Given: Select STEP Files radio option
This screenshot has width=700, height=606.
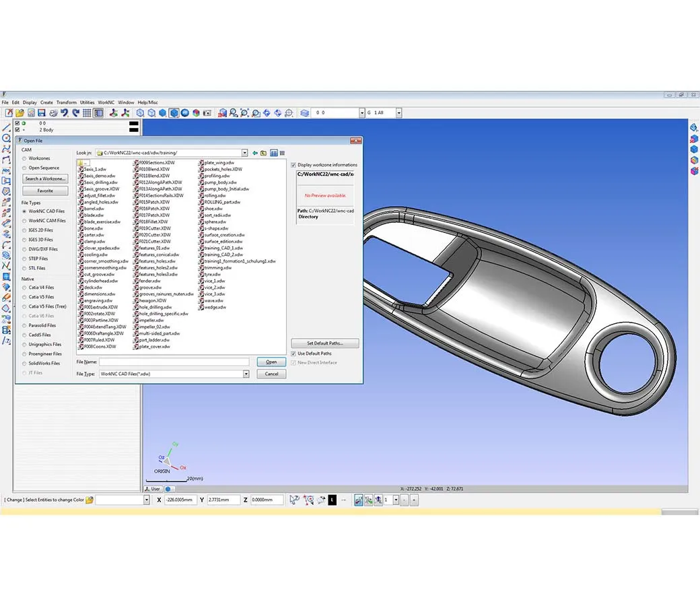Looking at the screenshot, I should tap(24, 259).
